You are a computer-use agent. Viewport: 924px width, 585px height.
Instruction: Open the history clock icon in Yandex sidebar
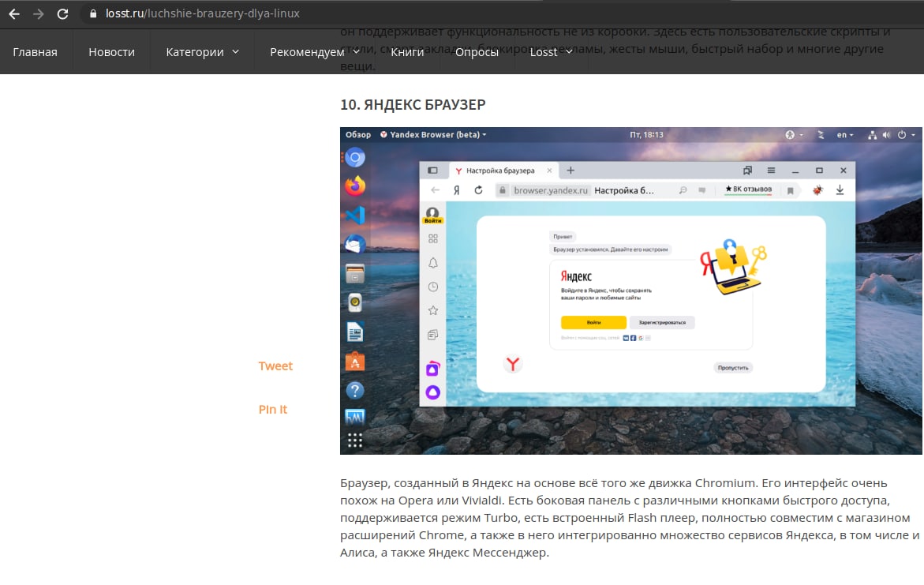point(433,287)
